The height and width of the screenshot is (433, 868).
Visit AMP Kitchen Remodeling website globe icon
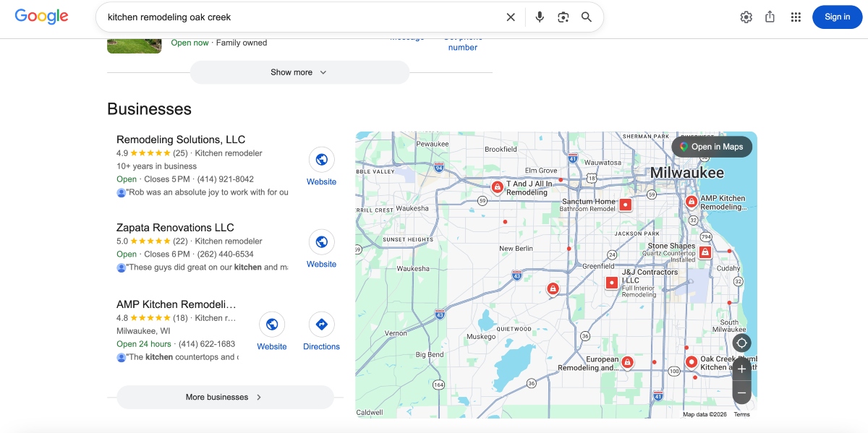tap(272, 325)
